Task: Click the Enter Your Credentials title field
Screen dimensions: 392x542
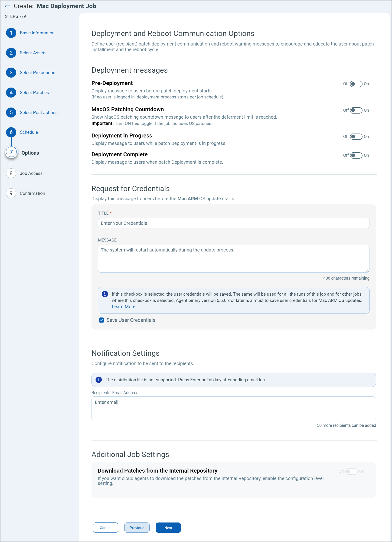Action: pos(234,223)
